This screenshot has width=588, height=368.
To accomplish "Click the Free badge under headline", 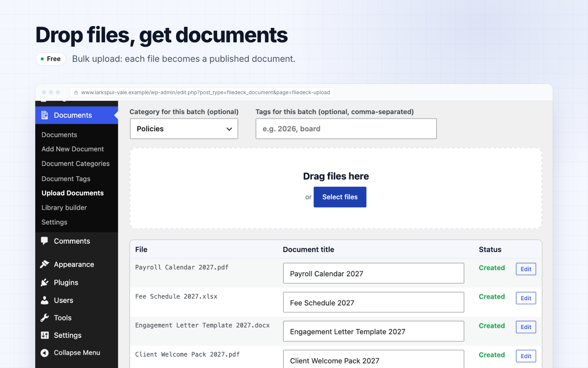I will click(x=51, y=59).
